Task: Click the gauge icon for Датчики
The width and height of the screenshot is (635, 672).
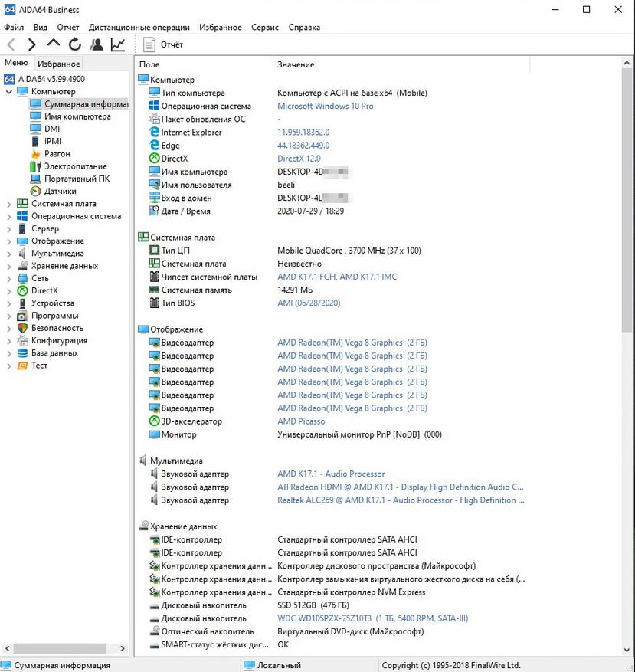Action: point(35,191)
